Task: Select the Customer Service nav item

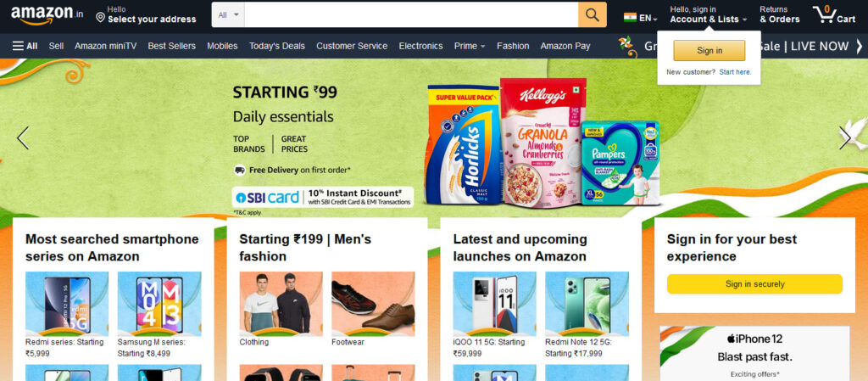Action: 352,46
